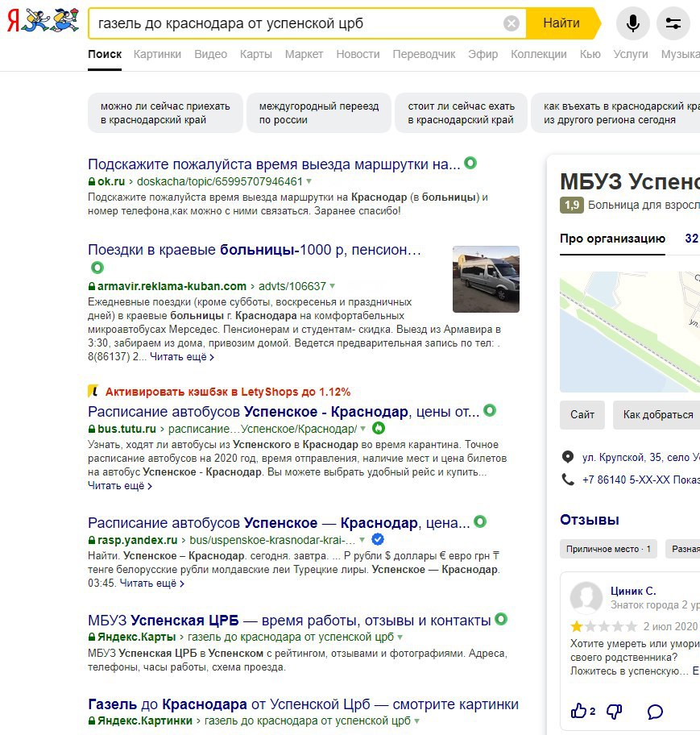Go to the Новости tab

pyautogui.click(x=358, y=54)
